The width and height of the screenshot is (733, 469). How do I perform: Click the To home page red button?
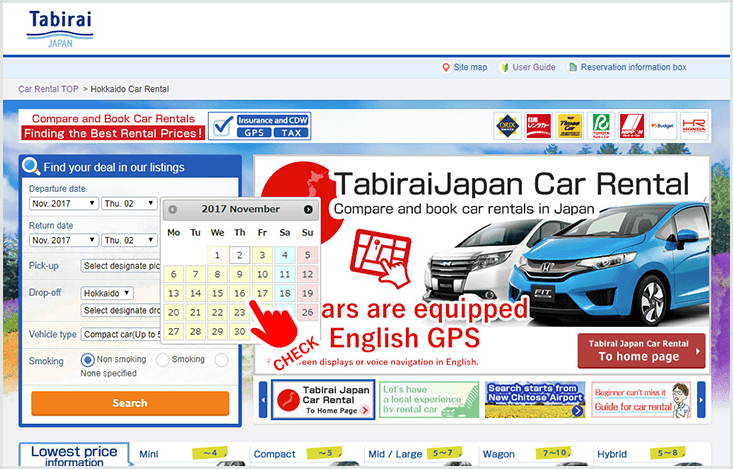pos(641,351)
